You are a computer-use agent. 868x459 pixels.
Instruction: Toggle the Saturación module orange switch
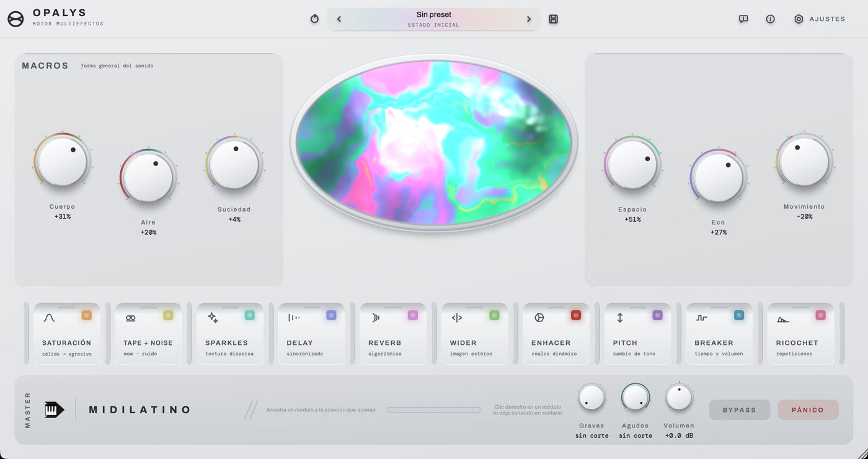click(87, 315)
